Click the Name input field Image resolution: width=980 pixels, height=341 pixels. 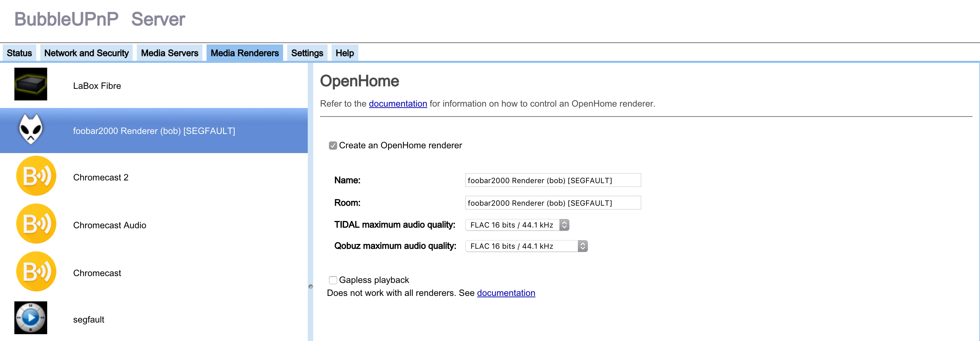(553, 180)
